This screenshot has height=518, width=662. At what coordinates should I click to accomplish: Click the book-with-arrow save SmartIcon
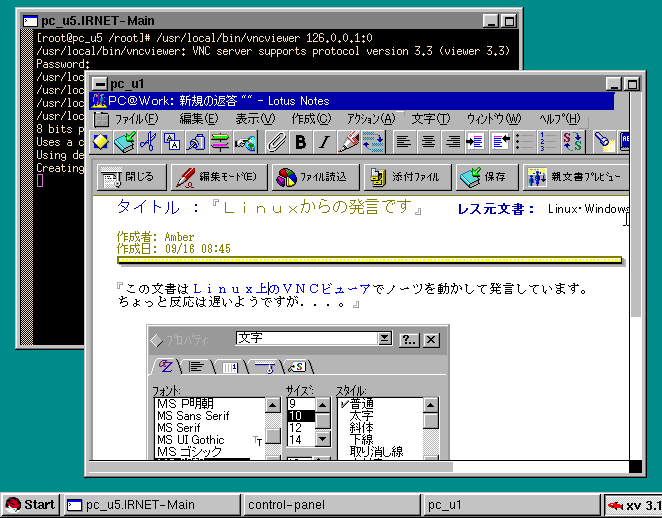tap(125, 142)
